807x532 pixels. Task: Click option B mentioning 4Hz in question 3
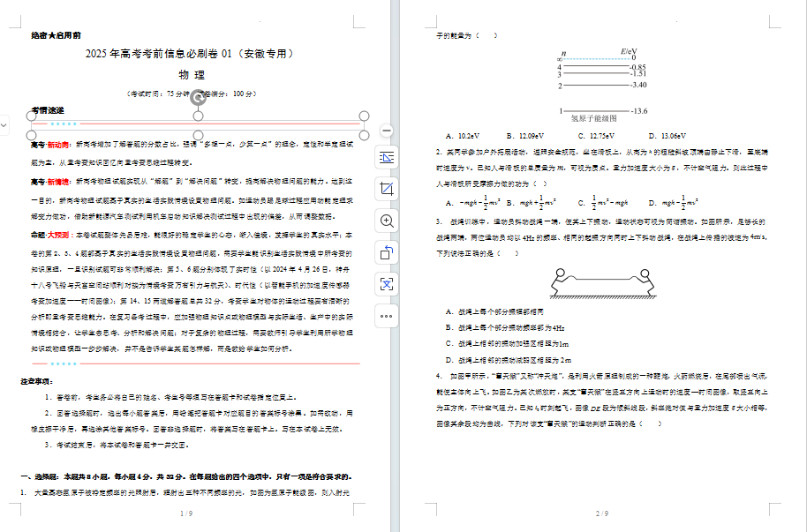[x=505, y=327]
